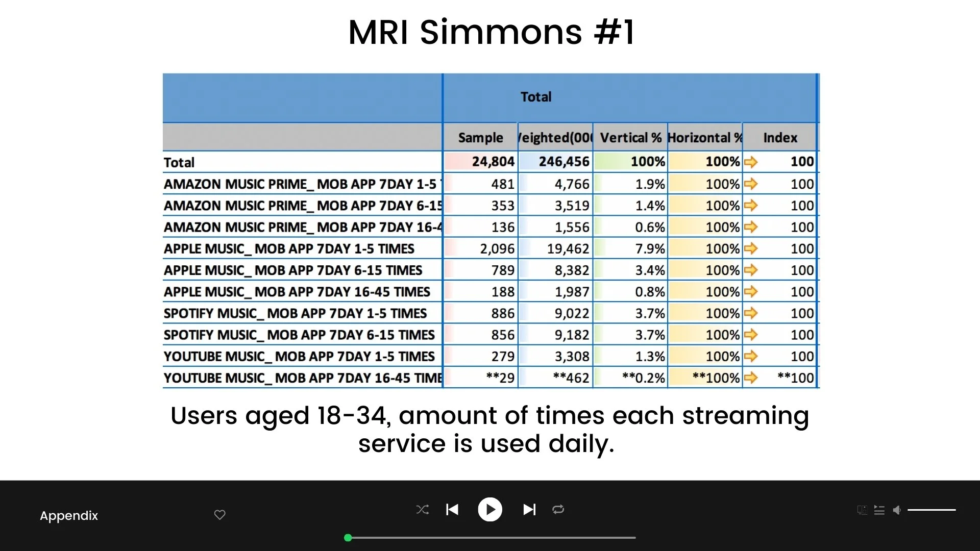Mute with the speaker icon
This screenshot has height=551, width=980.
(x=897, y=510)
